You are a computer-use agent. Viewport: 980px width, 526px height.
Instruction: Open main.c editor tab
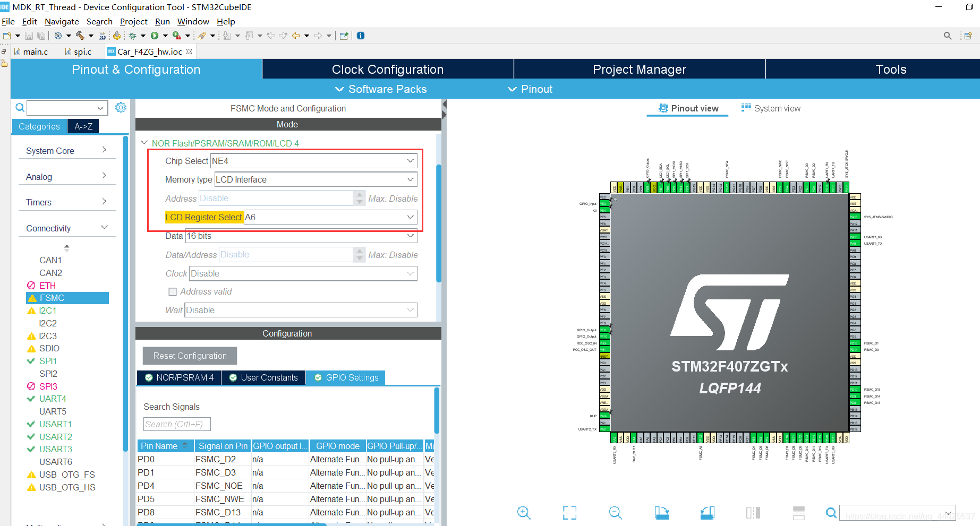point(31,51)
